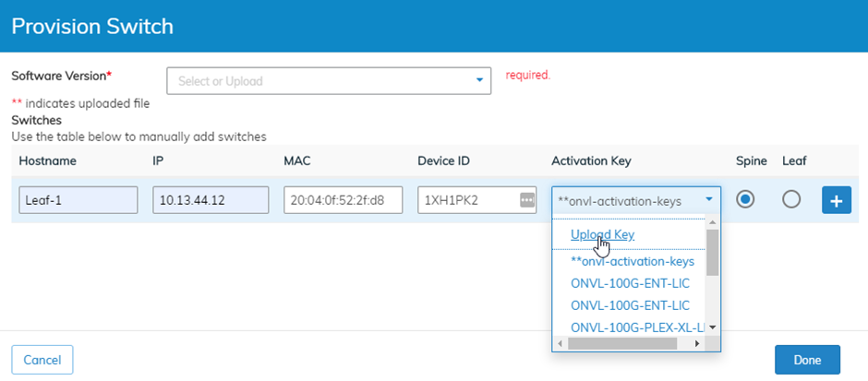Click the MAC address input field
This screenshot has height=381, width=868.
[x=343, y=200]
